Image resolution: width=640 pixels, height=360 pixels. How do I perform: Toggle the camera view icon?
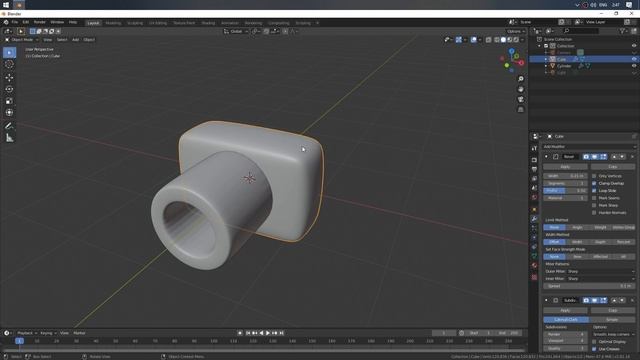coord(521,99)
